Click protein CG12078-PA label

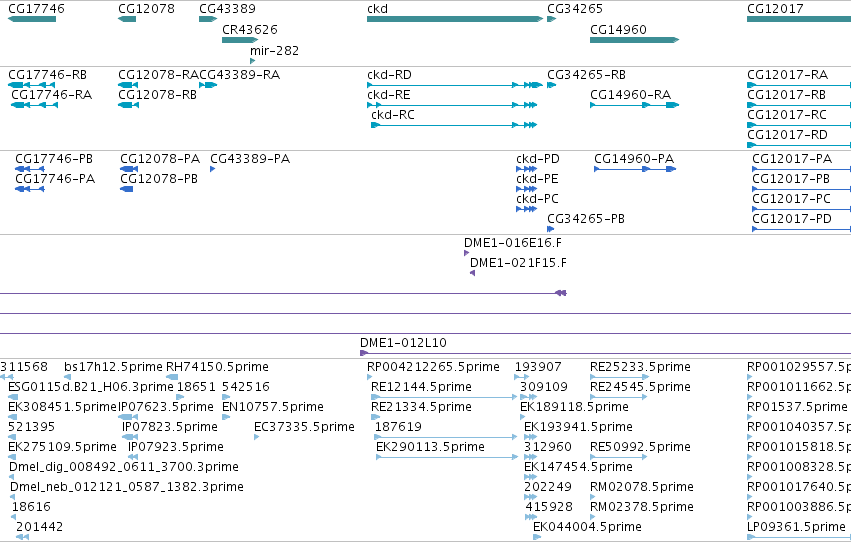point(160,159)
